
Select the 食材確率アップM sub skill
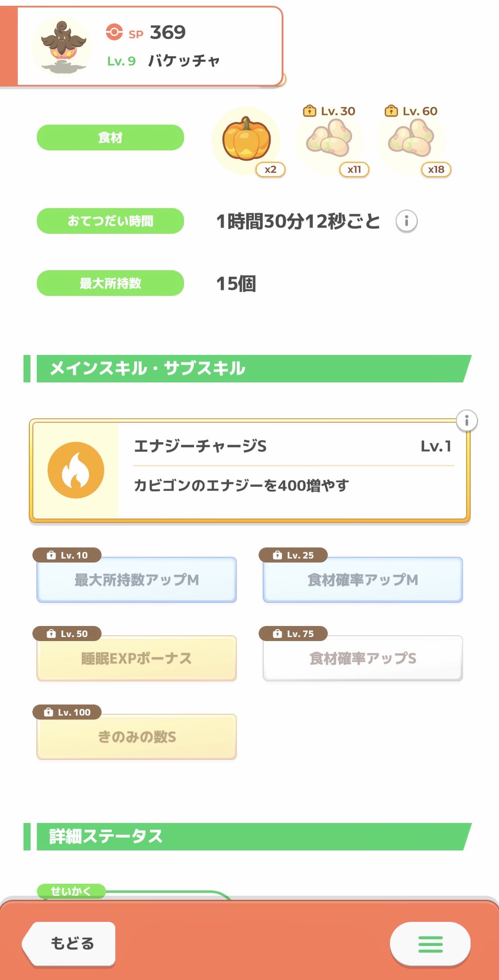coord(363,580)
